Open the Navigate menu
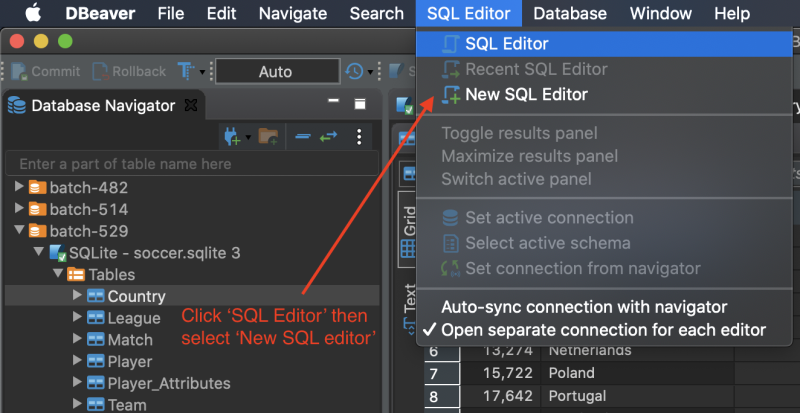Image resolution: width=800 pixels, height=413 pixels. tap(293, 14)
